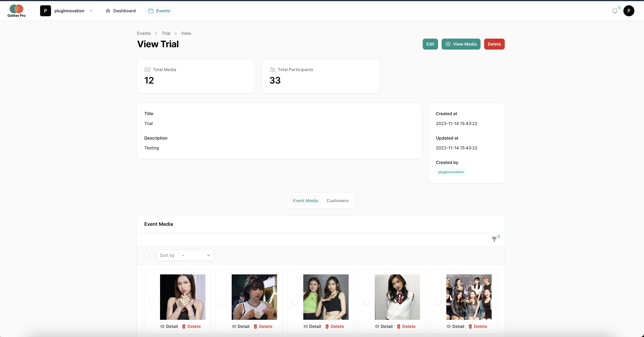Viewport: 644px width, 337px height.
Task: Click the View Media button
Action: click(461, 44)
